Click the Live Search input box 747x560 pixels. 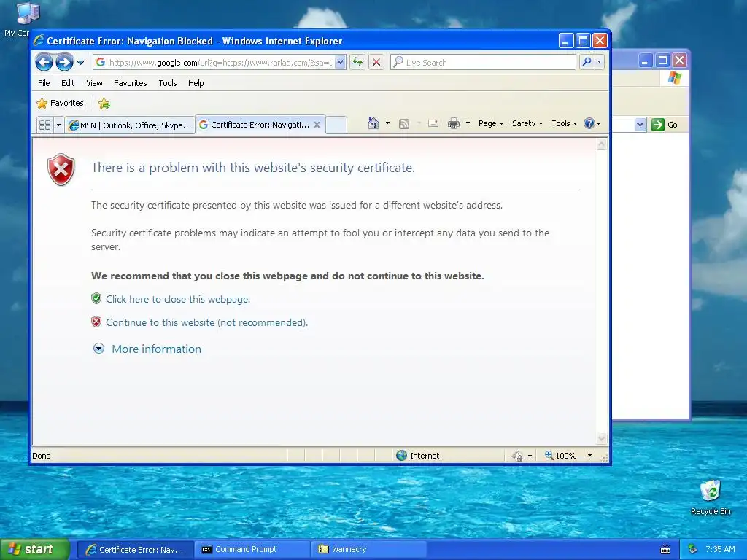click(x=483, y=63)
